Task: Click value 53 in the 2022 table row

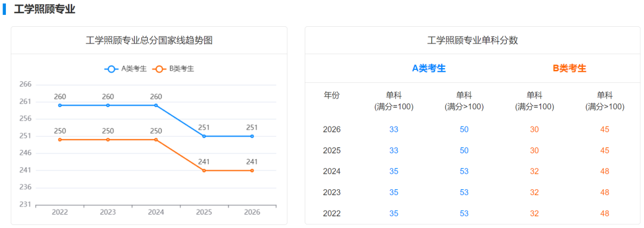Action: click(464, 213)
